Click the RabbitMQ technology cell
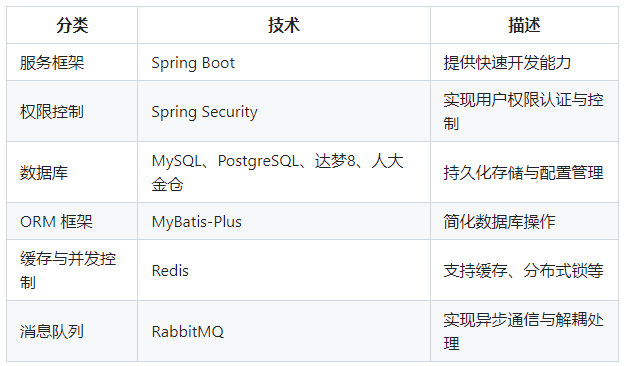 click(284, 331)
